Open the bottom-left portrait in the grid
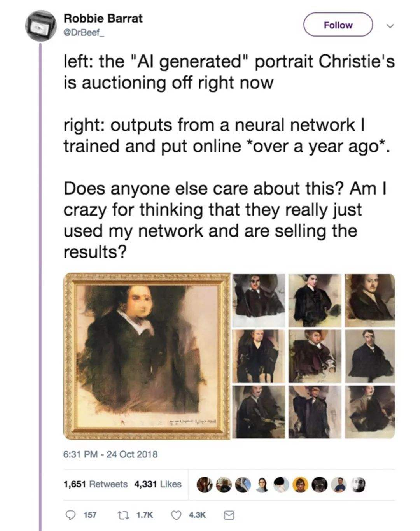Image resolution: width=420 pixels, height=531 pixels. coord(259,412)
